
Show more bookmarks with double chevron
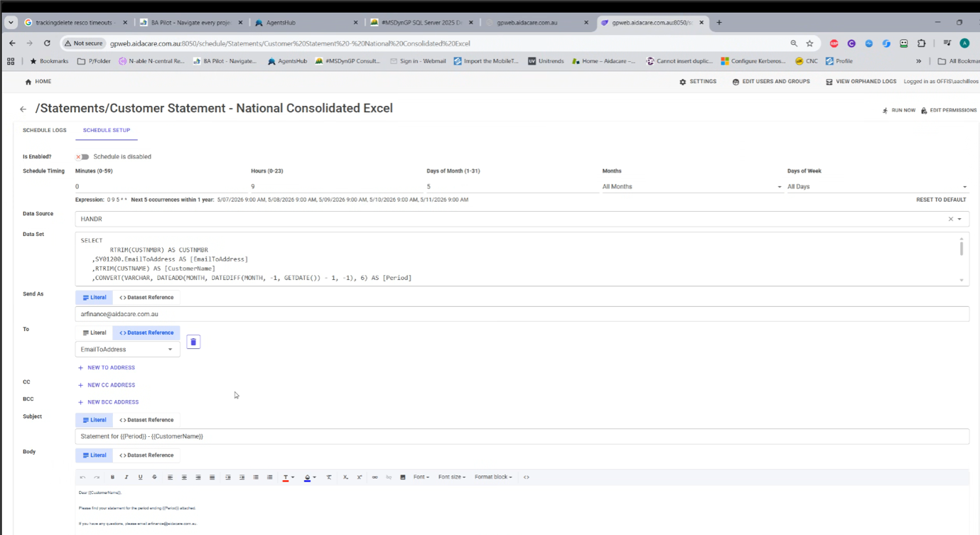pos(919,61)
